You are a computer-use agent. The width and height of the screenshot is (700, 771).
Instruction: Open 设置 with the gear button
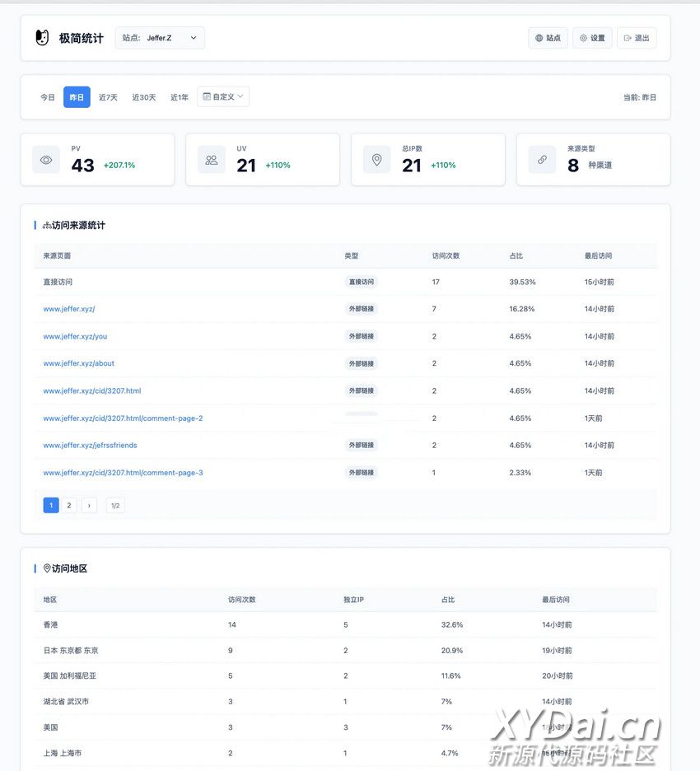point(592,38)
